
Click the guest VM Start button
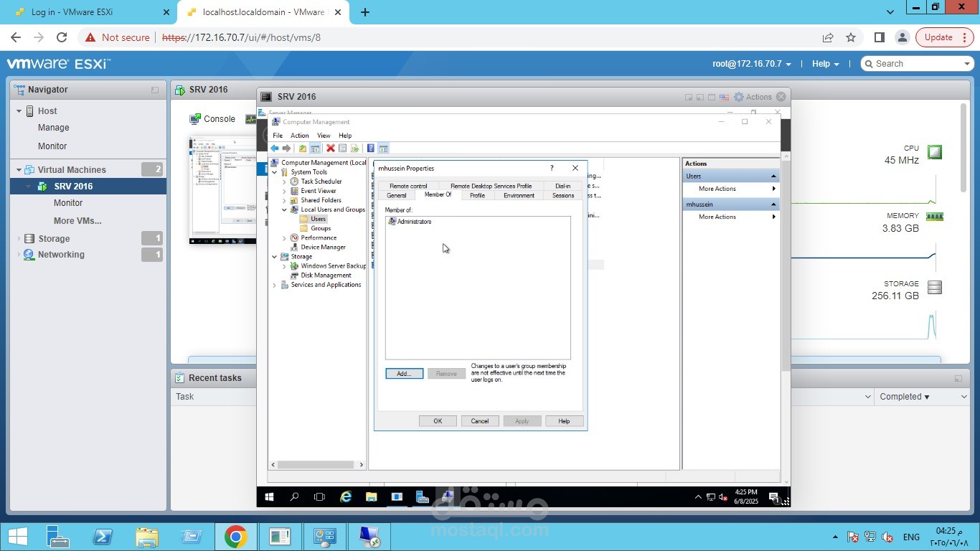click(270, 496)
